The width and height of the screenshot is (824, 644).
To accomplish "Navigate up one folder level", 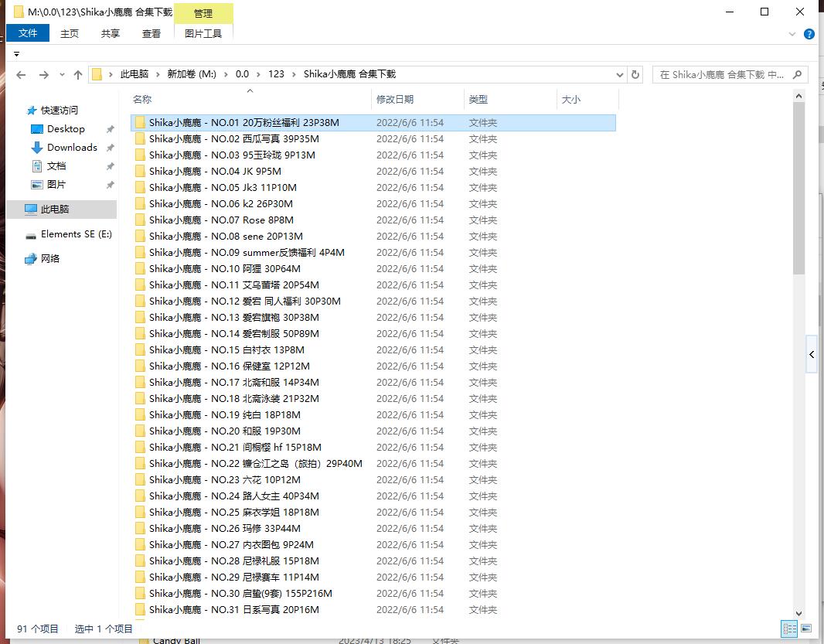I will click(78, 75).
